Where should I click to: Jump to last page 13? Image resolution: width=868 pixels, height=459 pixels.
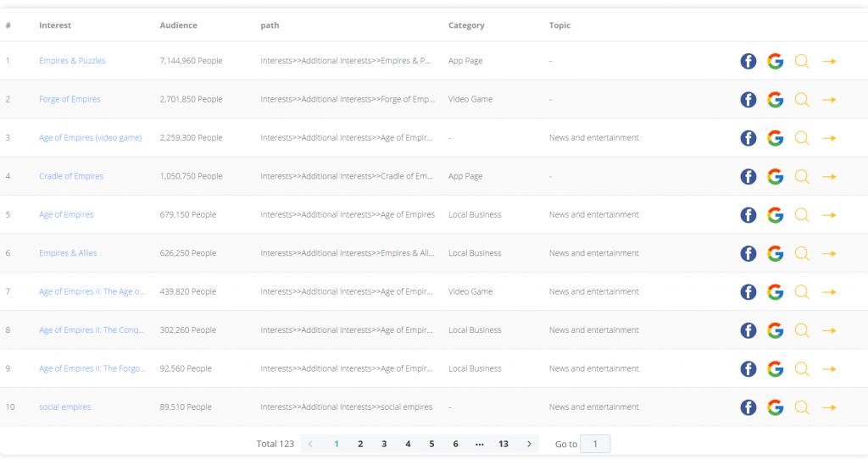point(503,444)
